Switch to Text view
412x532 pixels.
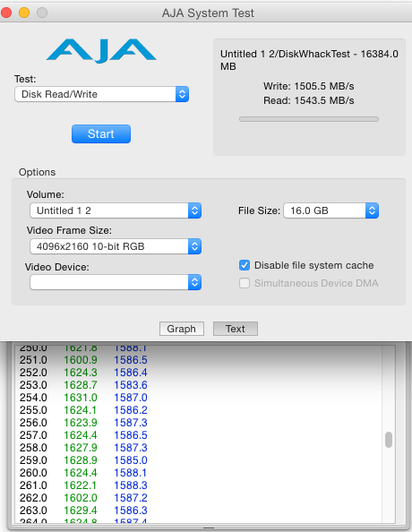pyautogui.click(x=236, y=329)
